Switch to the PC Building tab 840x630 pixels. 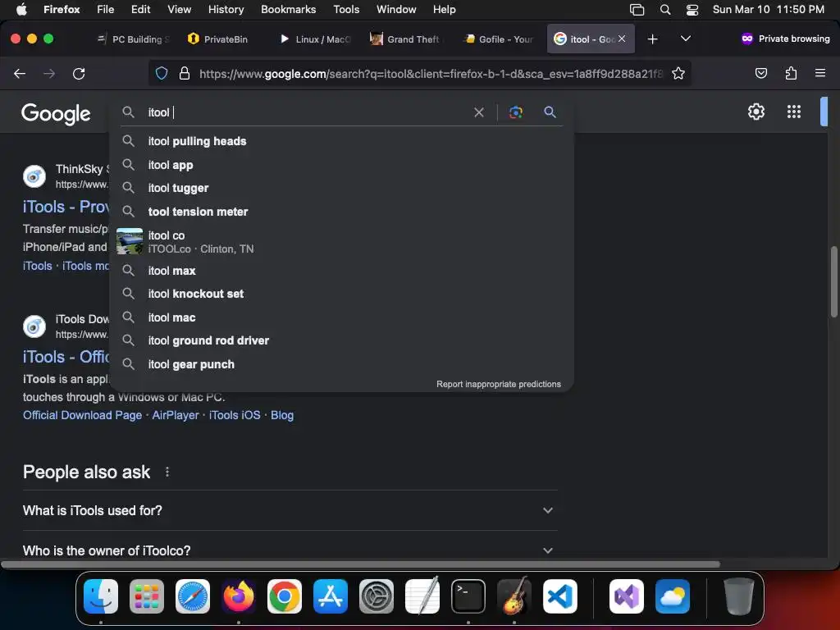click(x=134, y=39)
